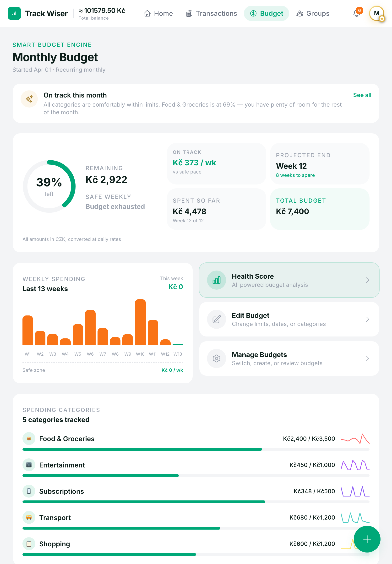Select the Budget tab

pos(267,13)
